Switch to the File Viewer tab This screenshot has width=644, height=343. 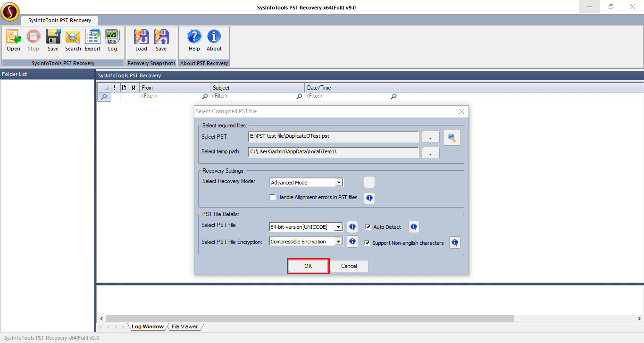coord(184,326)
